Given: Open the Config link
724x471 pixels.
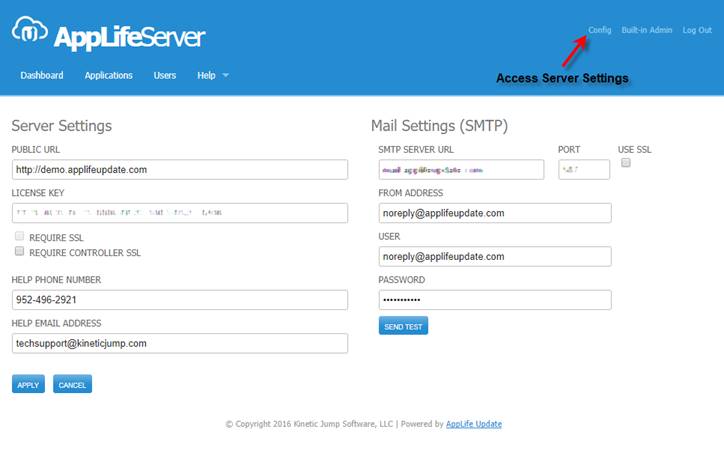Looking at the screenshot, I should (599, 30).
